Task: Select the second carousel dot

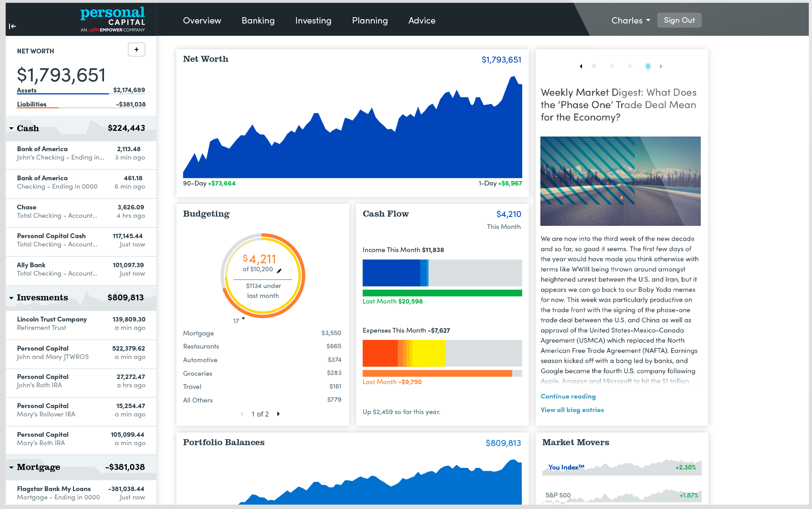Action: pos(612,66)
